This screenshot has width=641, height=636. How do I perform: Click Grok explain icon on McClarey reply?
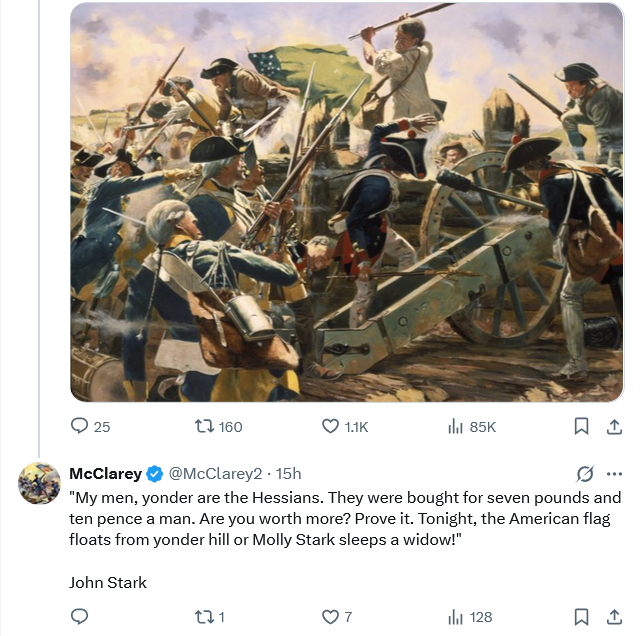[585, 474]
